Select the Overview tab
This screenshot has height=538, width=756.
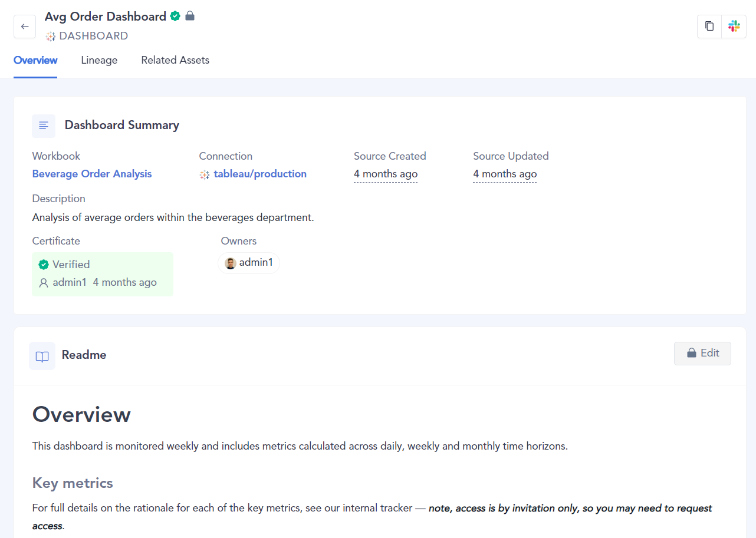coord(35,60)
